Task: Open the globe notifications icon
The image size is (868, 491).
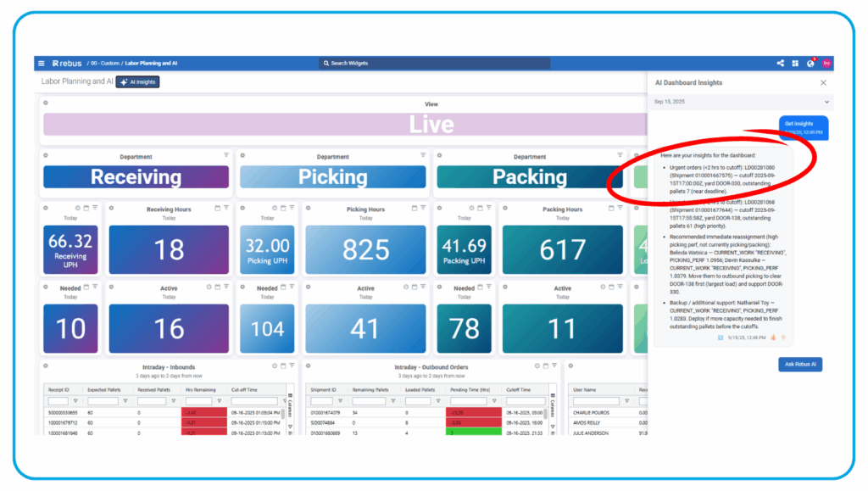Action: tap(810, 64)
